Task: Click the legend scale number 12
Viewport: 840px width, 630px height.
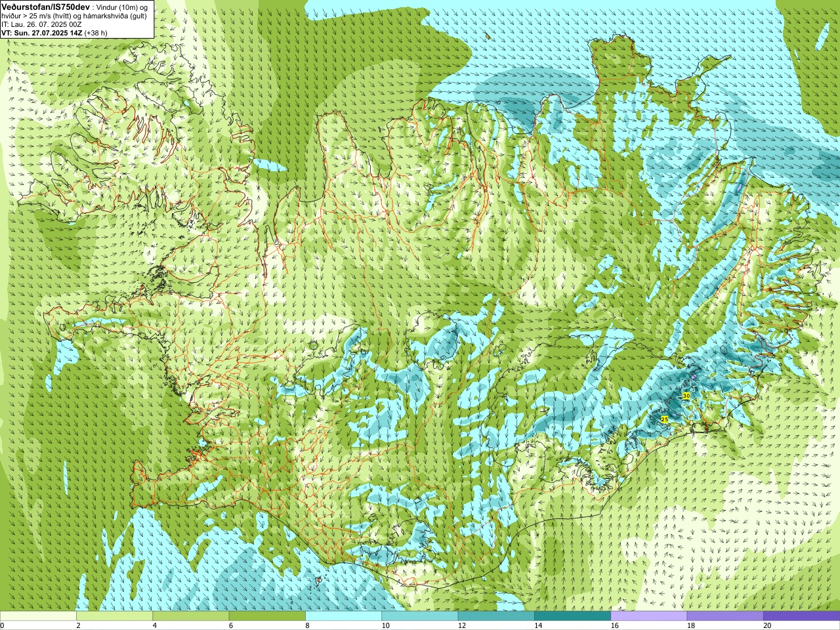Action: point(462,625)
